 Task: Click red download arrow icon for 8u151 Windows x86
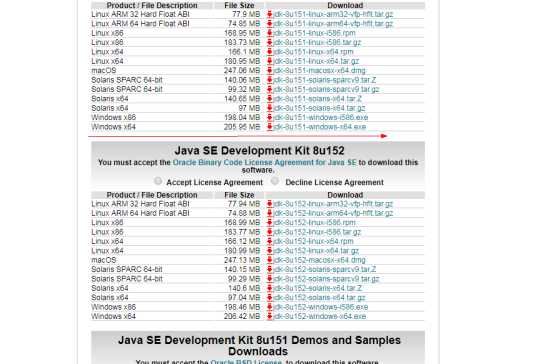tap(270, 117)
